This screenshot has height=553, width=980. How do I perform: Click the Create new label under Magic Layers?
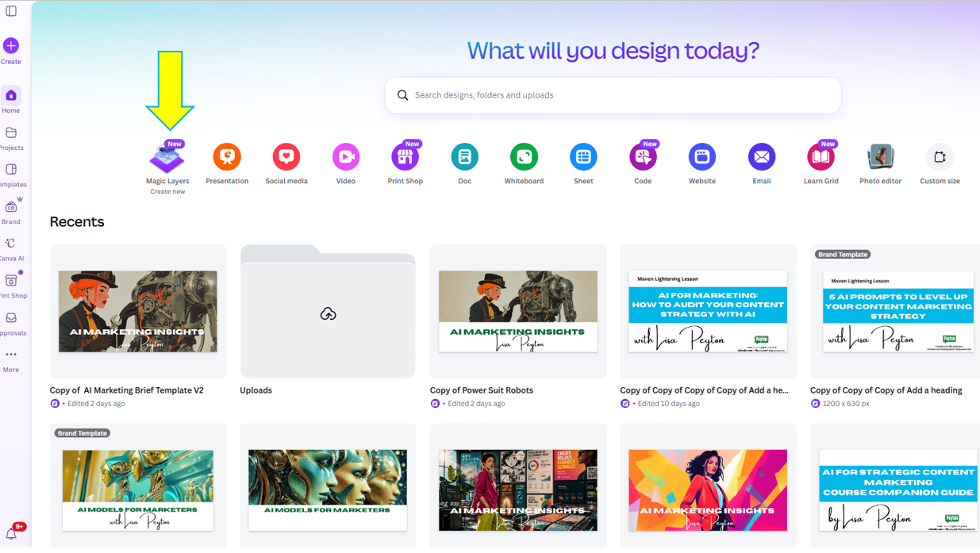(167, 192)
